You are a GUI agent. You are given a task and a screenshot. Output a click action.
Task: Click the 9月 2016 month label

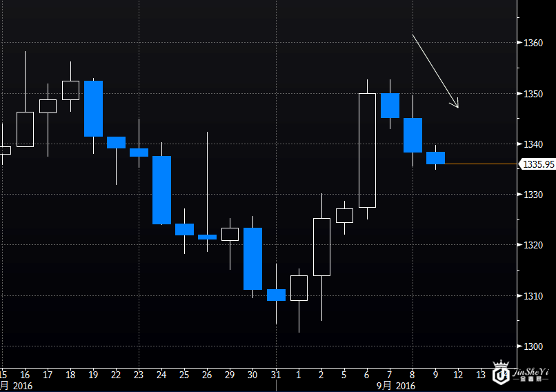tap(397, 386)
